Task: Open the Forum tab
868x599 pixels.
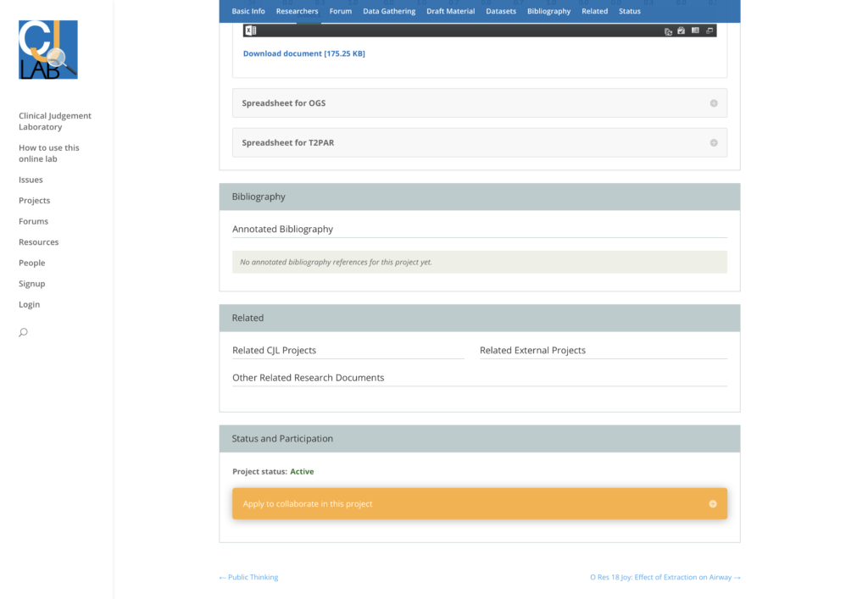Action: pyautogui.click(x=341, y=11)
